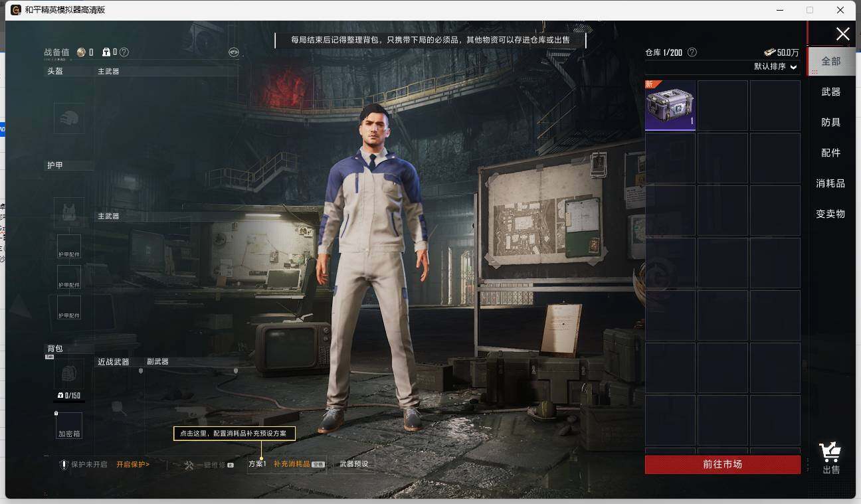Click the backpack slot icon
Viewport: 861px width, 504px height.
69,375
